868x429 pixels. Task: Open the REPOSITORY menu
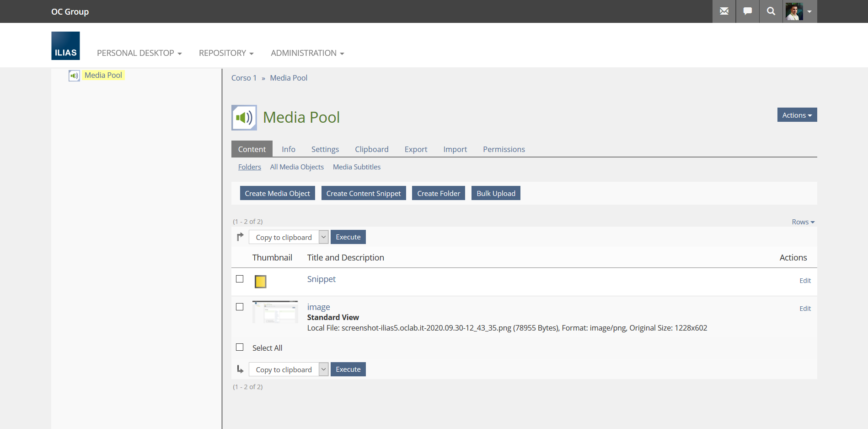coord(226,53)
